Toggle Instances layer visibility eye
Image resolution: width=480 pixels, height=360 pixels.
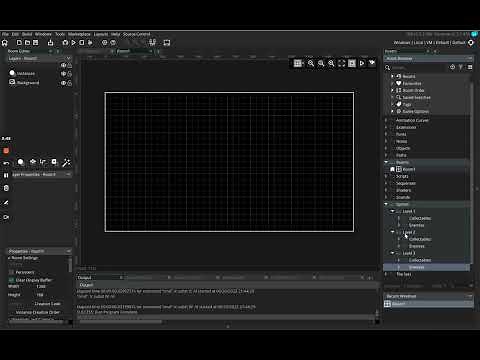[x=63, y=74]
